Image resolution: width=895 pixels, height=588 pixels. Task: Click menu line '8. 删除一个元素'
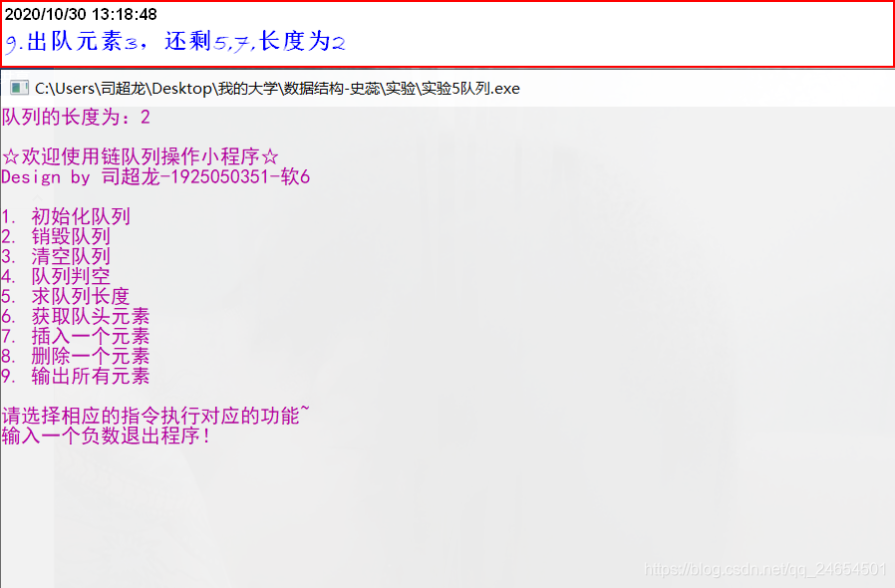[x=76, y=356]
